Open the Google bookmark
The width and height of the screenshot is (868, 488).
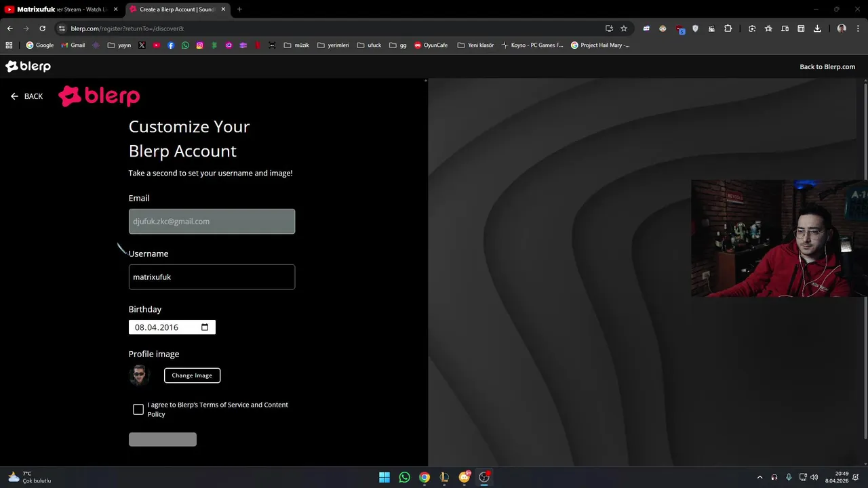click(x=40, y=45)
